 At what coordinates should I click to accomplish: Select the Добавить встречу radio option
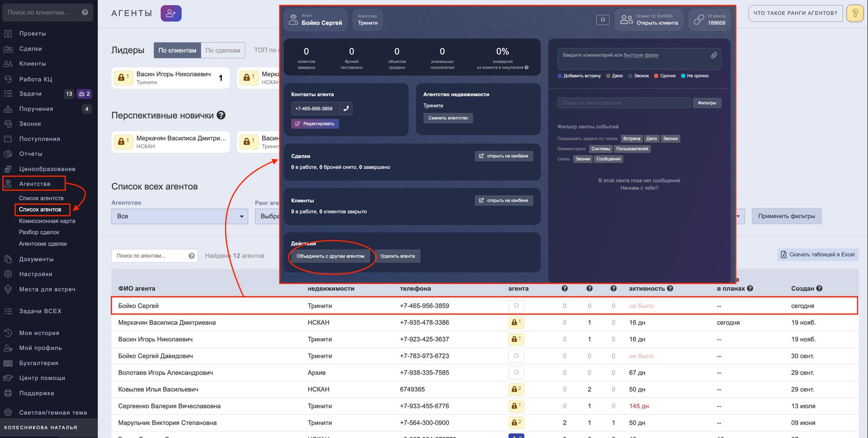(560, 76)
